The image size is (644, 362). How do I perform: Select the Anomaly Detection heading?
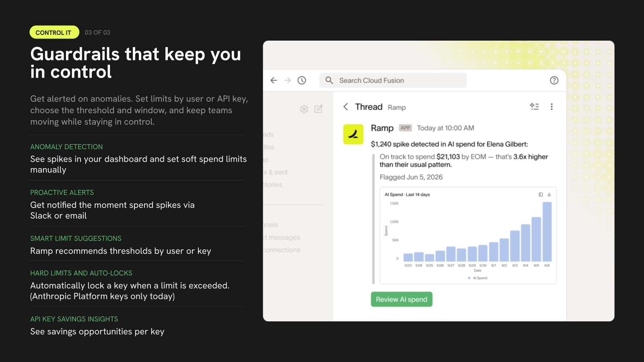point(66,147)
